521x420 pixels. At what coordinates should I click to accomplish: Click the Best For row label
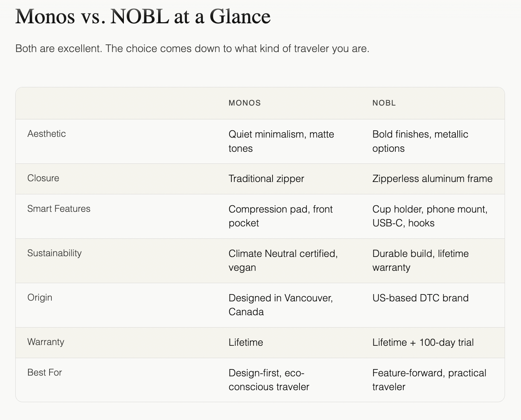pyautogui.click(x=44, y=372)
